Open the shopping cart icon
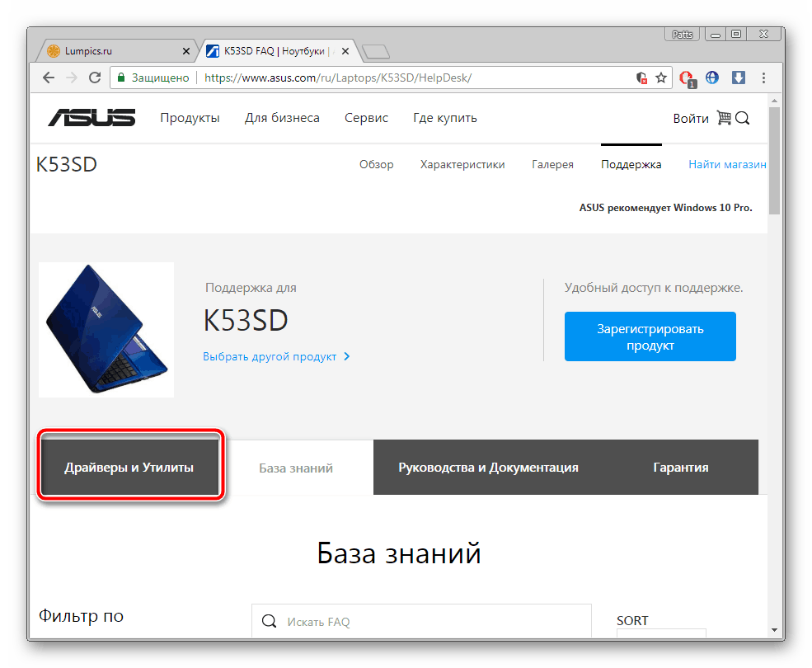The height and width of the screenshot is (668, 812). (724, 118)
